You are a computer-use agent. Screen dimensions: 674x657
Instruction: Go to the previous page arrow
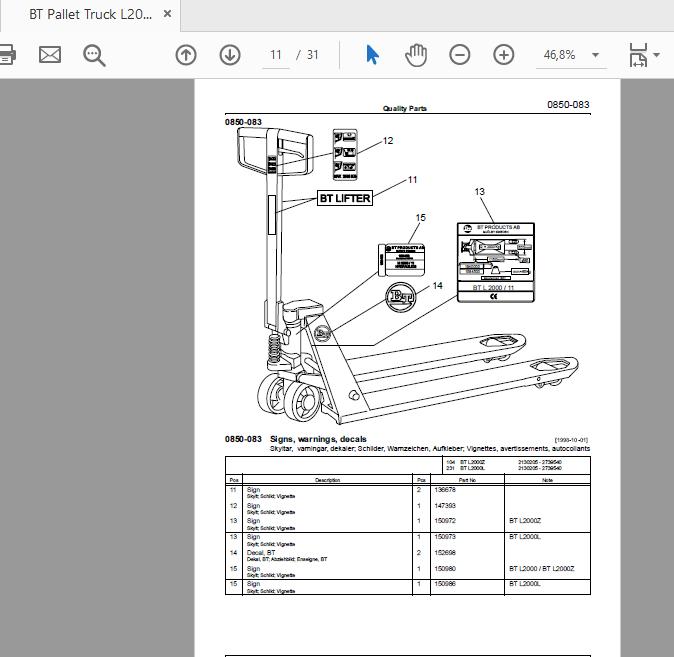point(186,55)
